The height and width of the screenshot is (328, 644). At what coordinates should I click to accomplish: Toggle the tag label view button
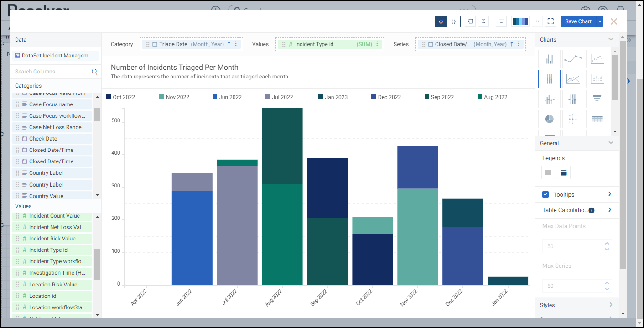coord(441,21)
